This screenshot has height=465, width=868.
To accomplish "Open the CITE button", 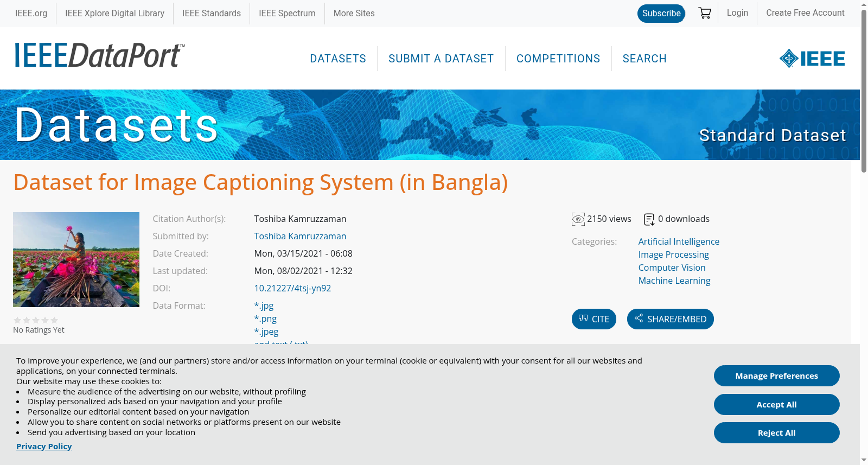I will click(x=594, y=319).
